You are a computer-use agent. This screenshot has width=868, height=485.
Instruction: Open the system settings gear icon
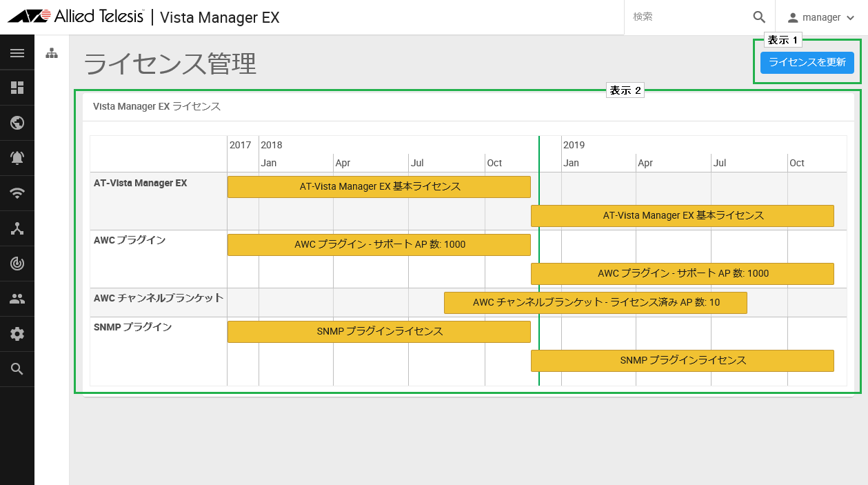(17, 334)
